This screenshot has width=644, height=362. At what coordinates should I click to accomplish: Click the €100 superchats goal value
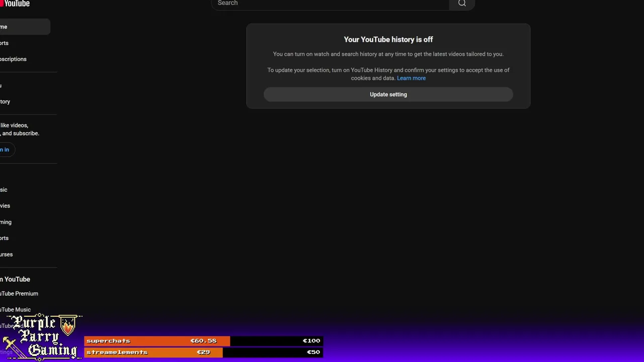tap(311, 341)
